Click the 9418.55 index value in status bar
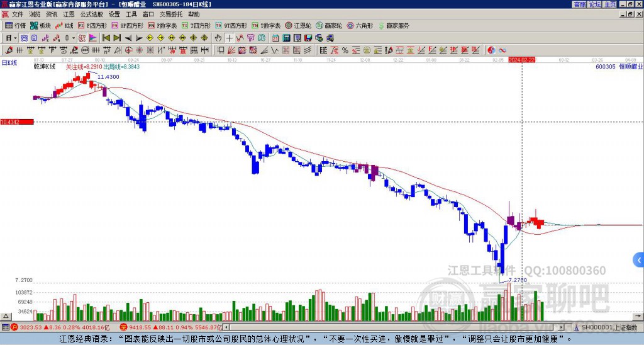Image resolution: width=644 pixels, height=345 pixels. tap(140, 327)
